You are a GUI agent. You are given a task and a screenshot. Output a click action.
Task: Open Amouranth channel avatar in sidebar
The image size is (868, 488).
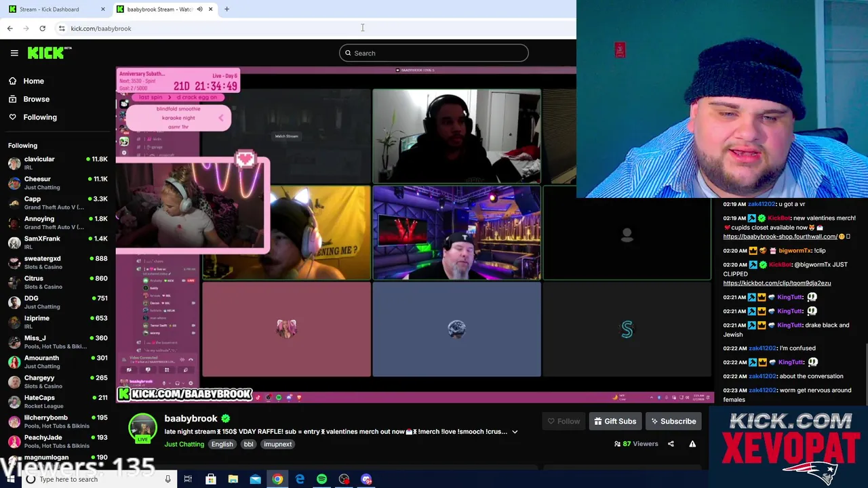tap(14, 362)
